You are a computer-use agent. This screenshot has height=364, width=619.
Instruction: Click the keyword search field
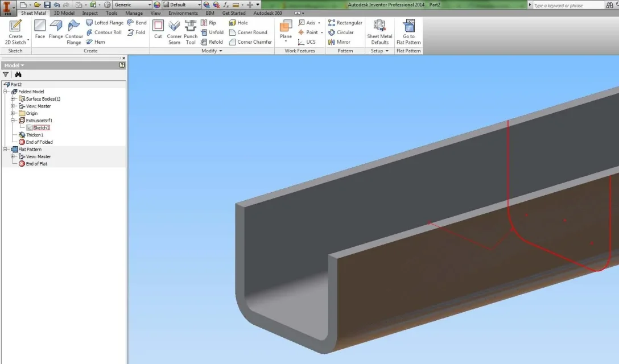568,5
